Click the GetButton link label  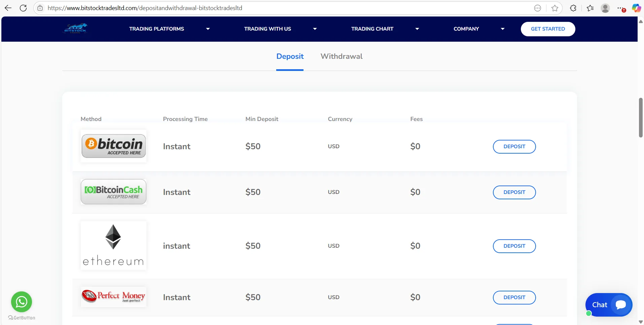click(22, 318)
